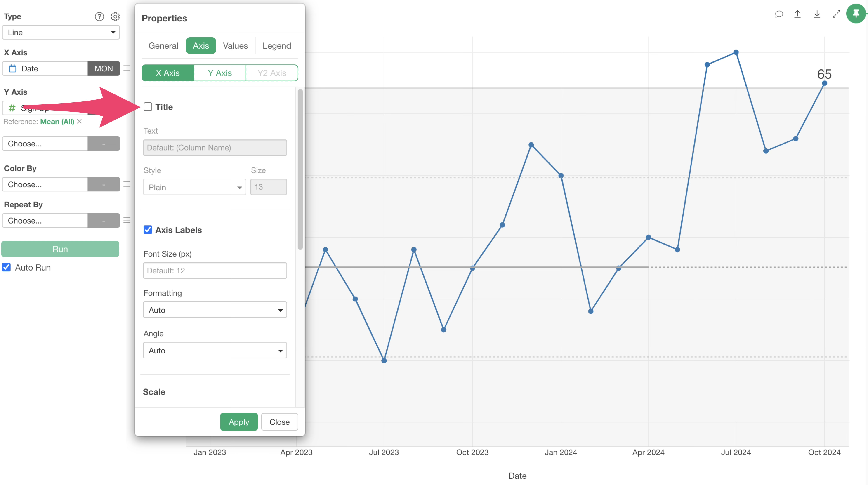Uncheck the Axis Labels checkbox
This screenshot has height=485, width=868.
[148, 230]
